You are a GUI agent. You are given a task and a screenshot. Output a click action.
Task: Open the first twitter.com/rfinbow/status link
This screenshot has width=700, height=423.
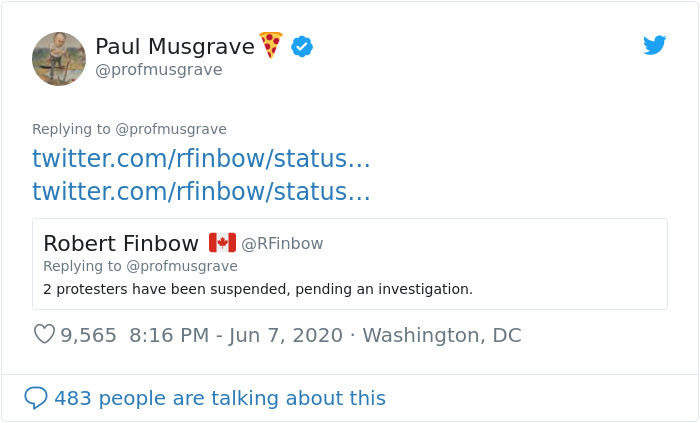[x=201, y=159]
